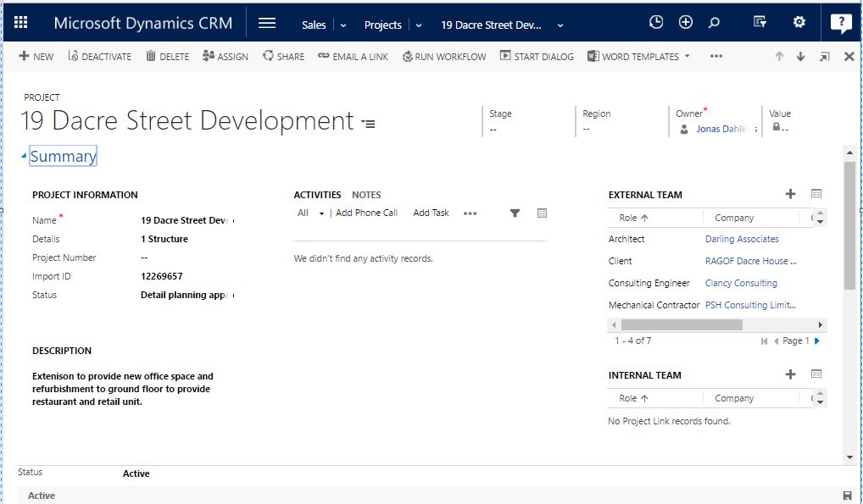Open WORD TEMPLATES dropdown
Screen dimensions: 863x504
[638, 56]
